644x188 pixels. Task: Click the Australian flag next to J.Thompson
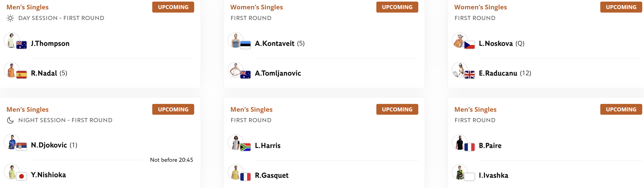pos(21,45)
